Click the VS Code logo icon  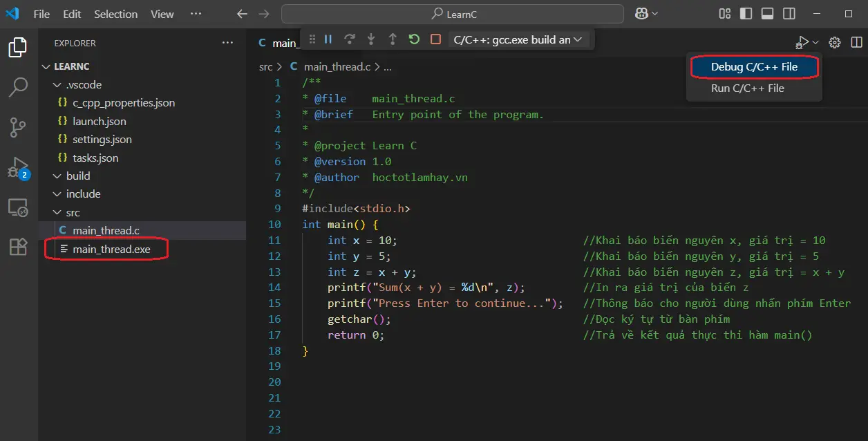click(x=12, y=13)
